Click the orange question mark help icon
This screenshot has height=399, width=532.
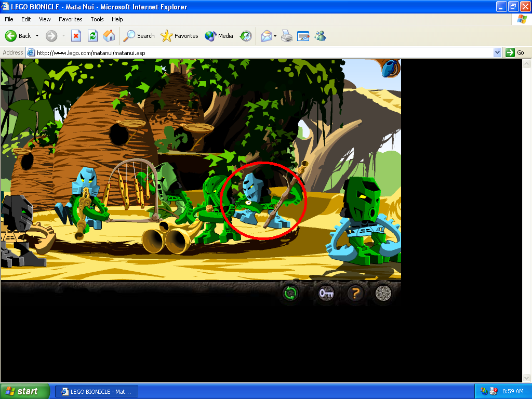point(355,293)
